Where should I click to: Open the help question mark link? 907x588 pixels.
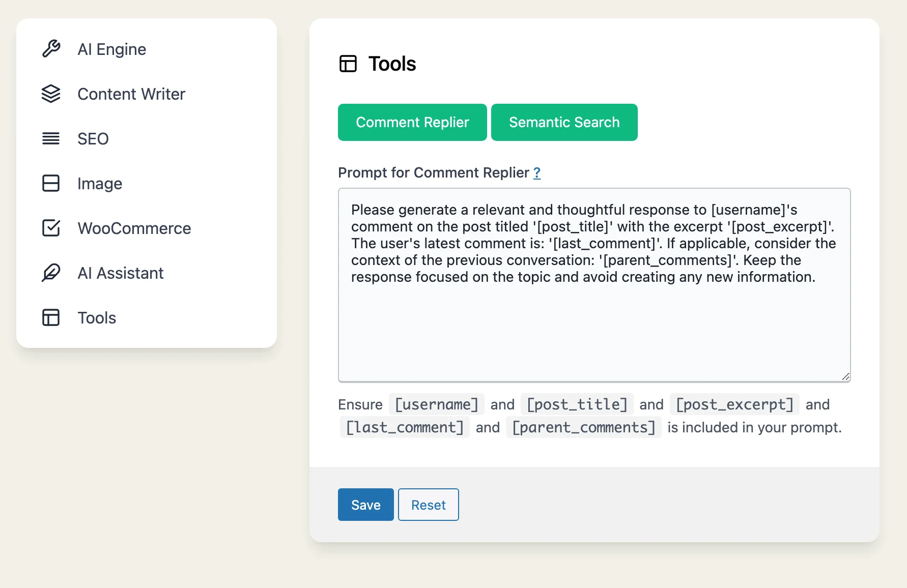point(537,173)
